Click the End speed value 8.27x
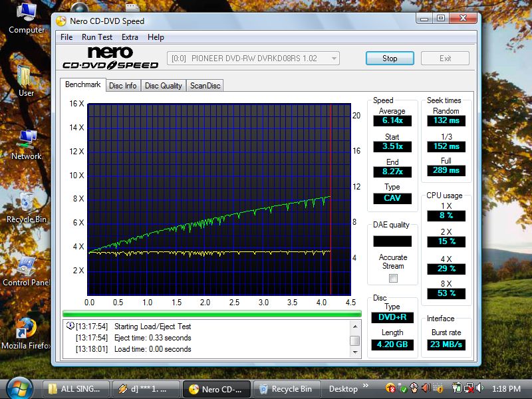This screenshot has height=399, width=532. tap(392, 172)
